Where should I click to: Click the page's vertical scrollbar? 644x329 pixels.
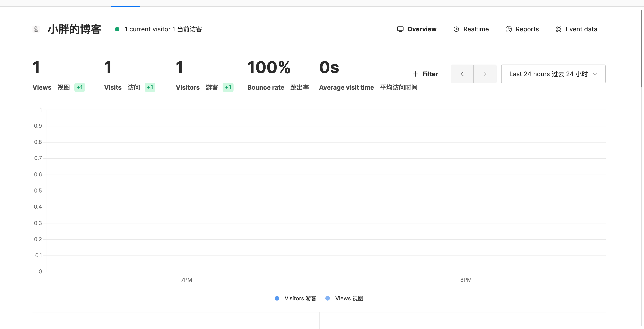click(641, 49)
